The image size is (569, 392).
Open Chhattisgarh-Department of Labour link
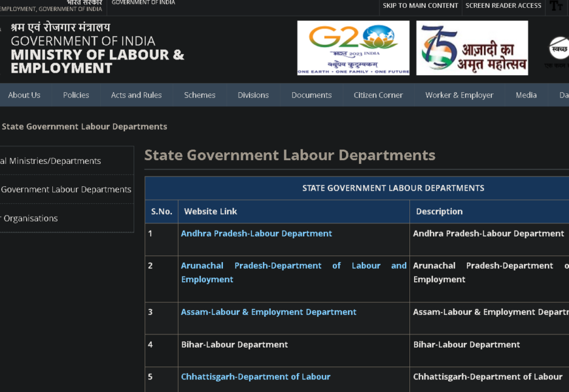point(256,377)
